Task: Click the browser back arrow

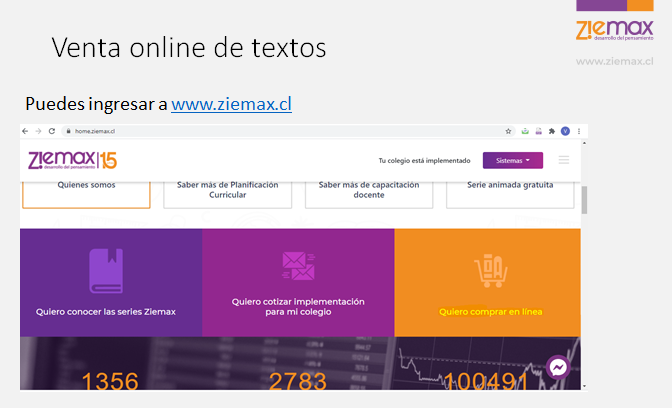Action: pyautogui.click(x=25, y=131)
